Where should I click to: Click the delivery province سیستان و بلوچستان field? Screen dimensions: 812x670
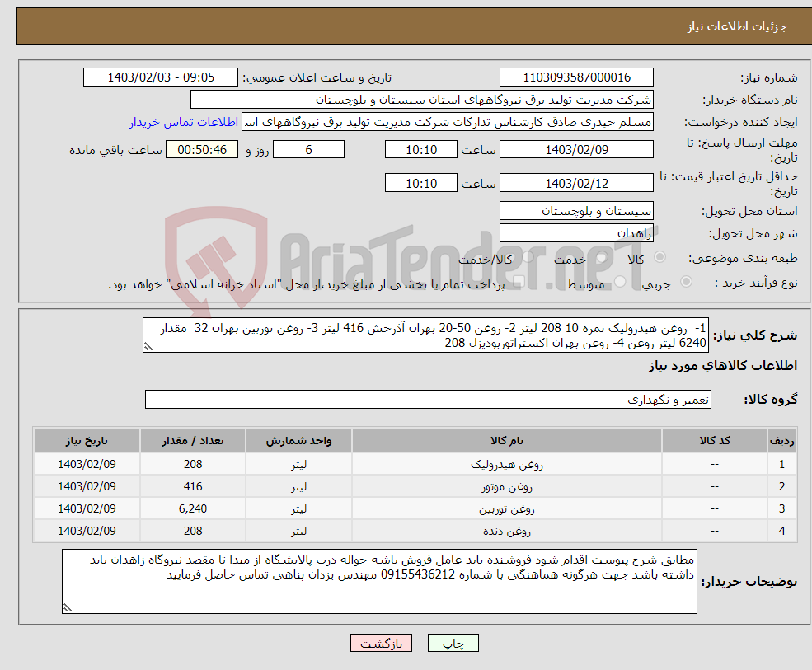[x=576, y=211]
